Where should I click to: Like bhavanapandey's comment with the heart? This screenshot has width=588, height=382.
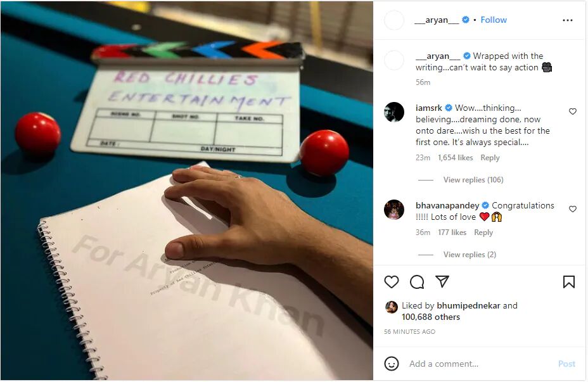(572, 209)
